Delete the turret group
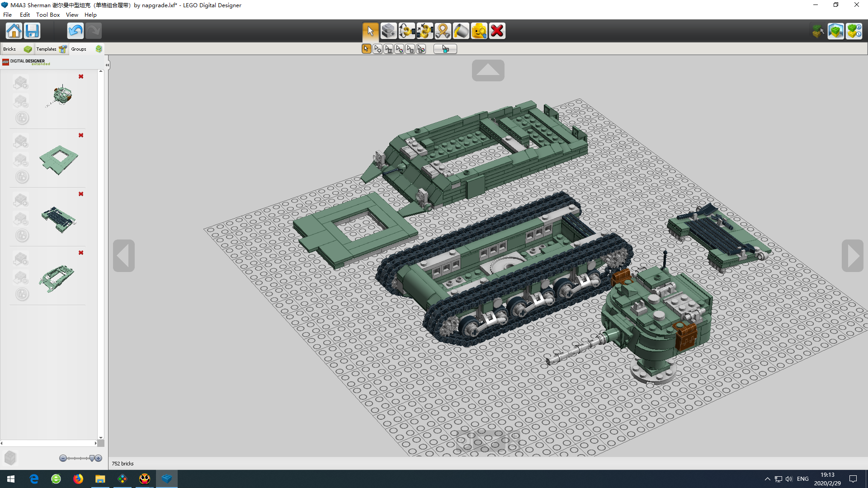This screenshot has height=488, width=868. [x=81, y=76]
